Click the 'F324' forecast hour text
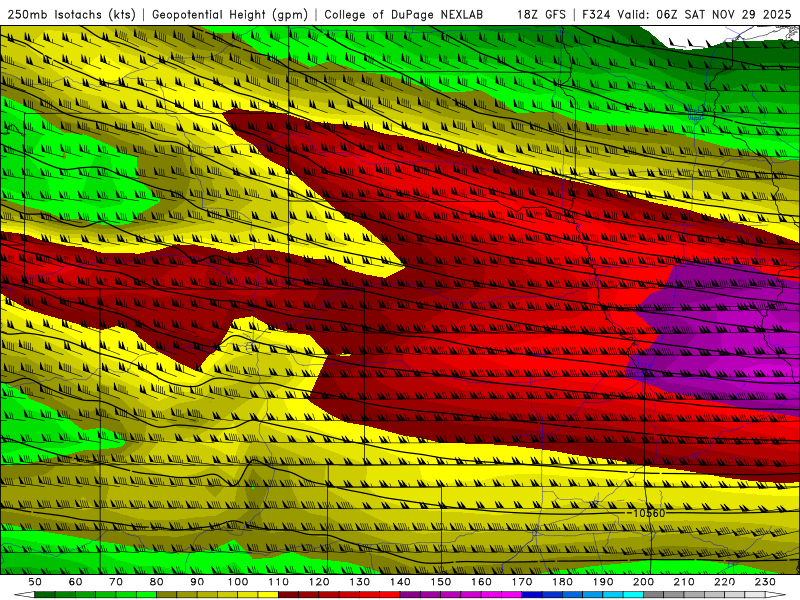800x600 pixels. [596, 14]
